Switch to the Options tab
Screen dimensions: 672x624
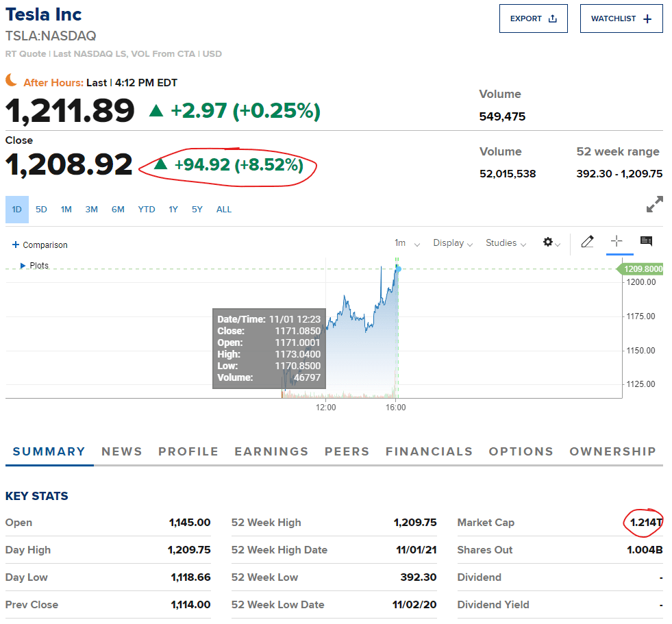tap(521, 451)
